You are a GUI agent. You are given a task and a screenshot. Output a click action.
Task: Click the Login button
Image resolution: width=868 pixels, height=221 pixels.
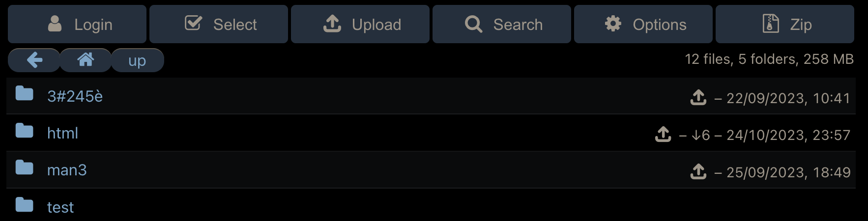(77, 24)
